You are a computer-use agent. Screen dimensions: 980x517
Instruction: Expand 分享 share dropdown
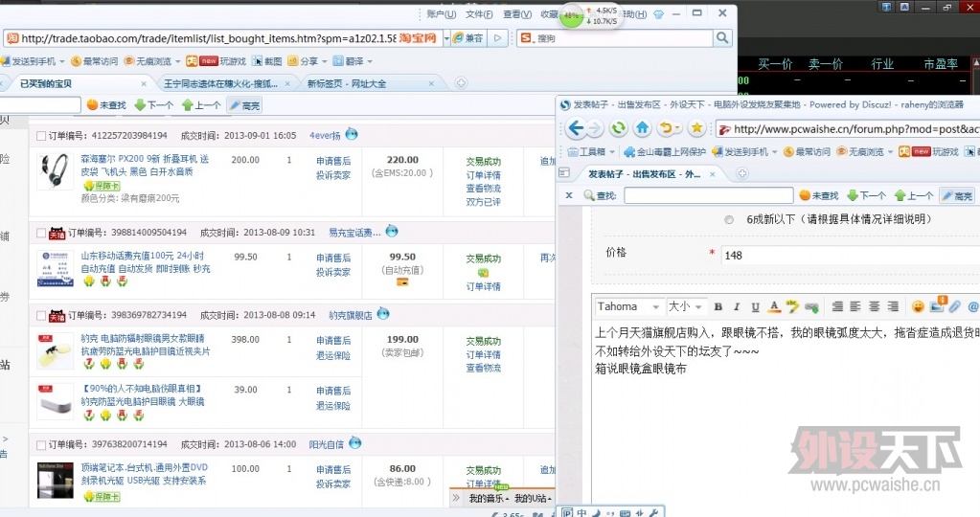tap(323, 61)
